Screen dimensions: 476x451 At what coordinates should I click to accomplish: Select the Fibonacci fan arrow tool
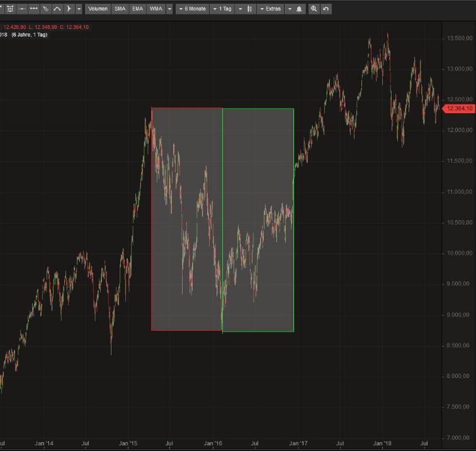[x=69, y=9]
